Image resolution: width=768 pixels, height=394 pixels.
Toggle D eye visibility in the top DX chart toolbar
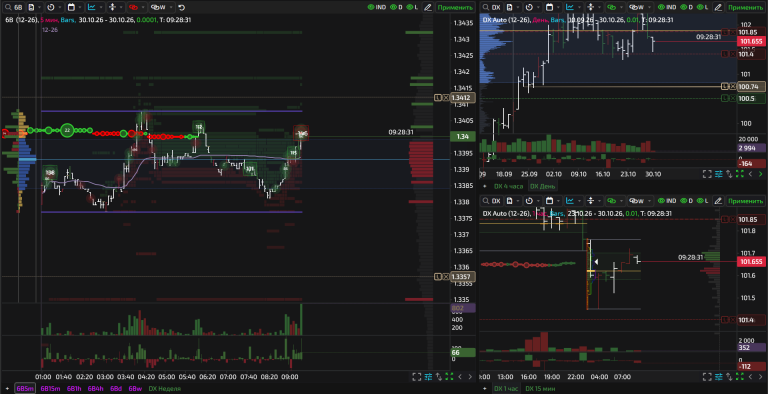tap(686, 7)
